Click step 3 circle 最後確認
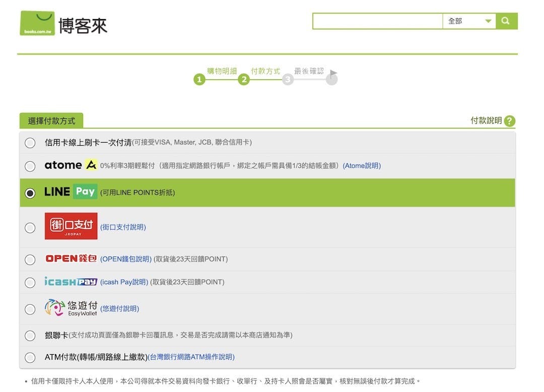The width and height of the screenshot is (544, 392). coord(288,80)
